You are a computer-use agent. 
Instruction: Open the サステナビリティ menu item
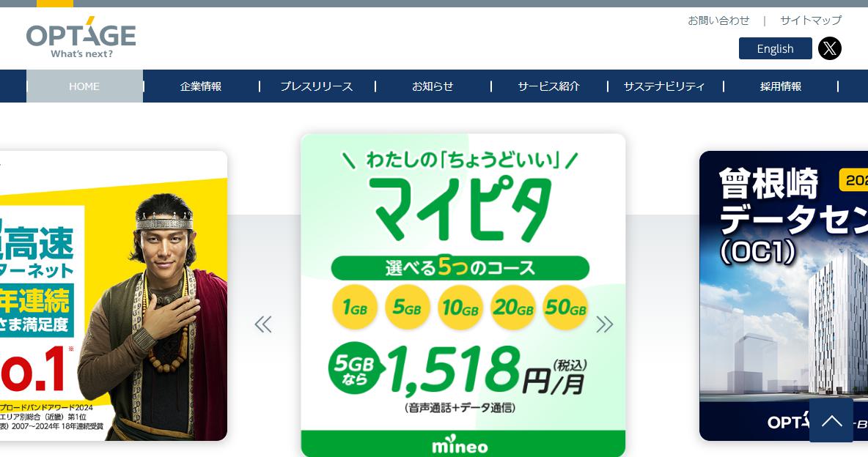pos(664,86)
